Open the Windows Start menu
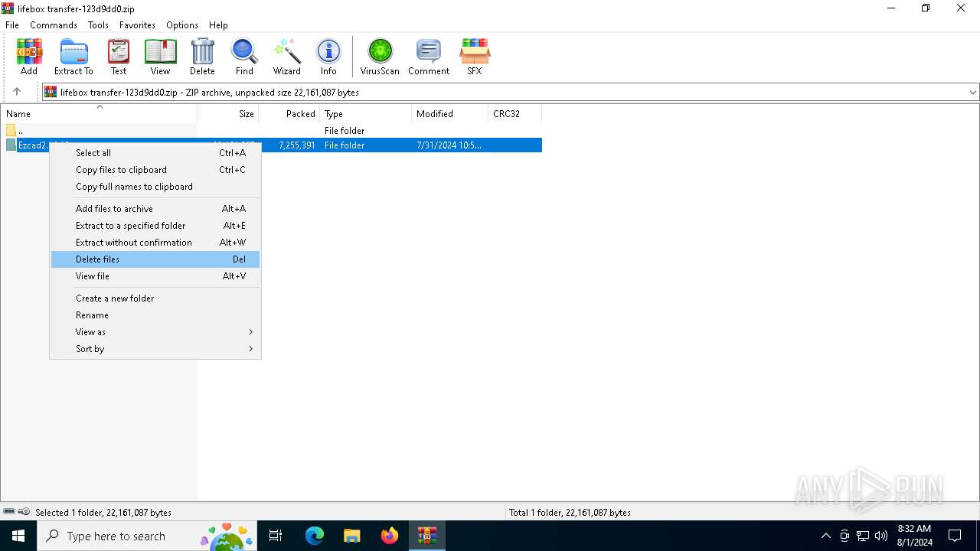The height and width of the screenshot is (551, 980). coord(18,536)
